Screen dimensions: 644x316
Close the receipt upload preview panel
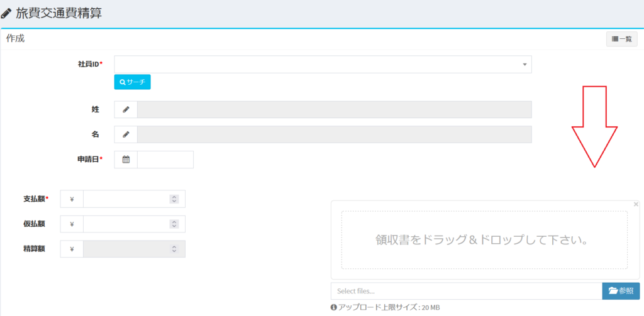point(636,204)
